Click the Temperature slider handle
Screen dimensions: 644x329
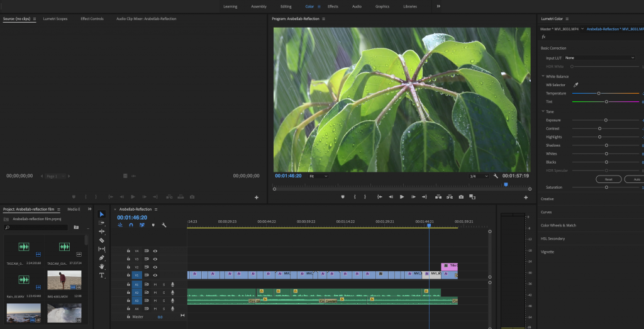coord(599,94)
